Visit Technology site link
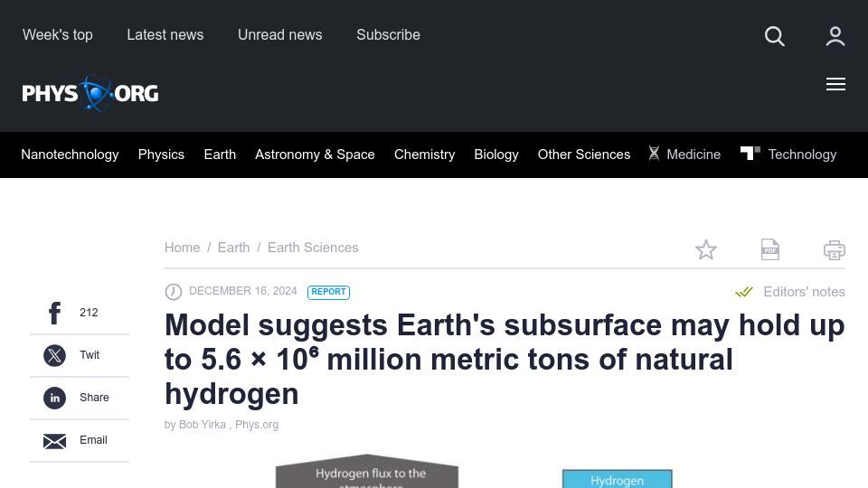Viewport: 868px width, 488px height. tap(802, 155)
